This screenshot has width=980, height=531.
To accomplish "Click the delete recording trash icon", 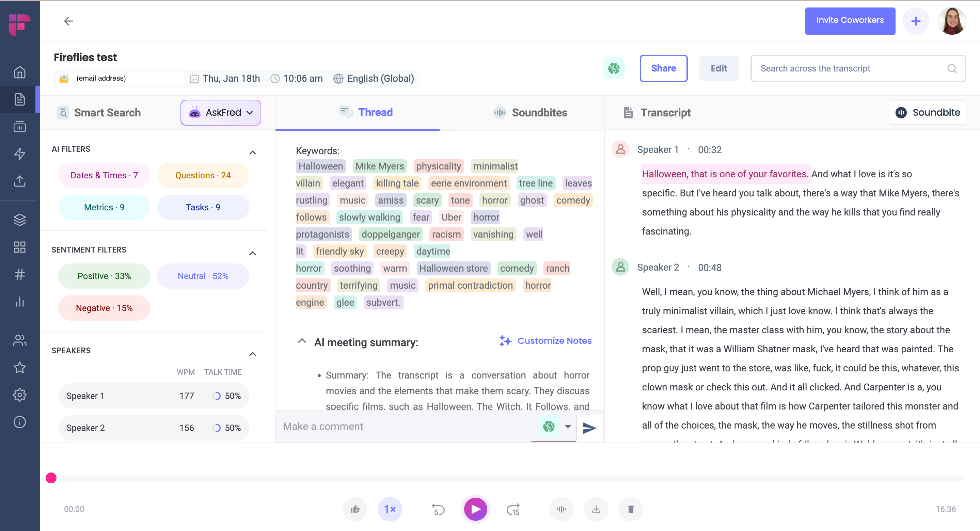I will [x=630, y=509].
